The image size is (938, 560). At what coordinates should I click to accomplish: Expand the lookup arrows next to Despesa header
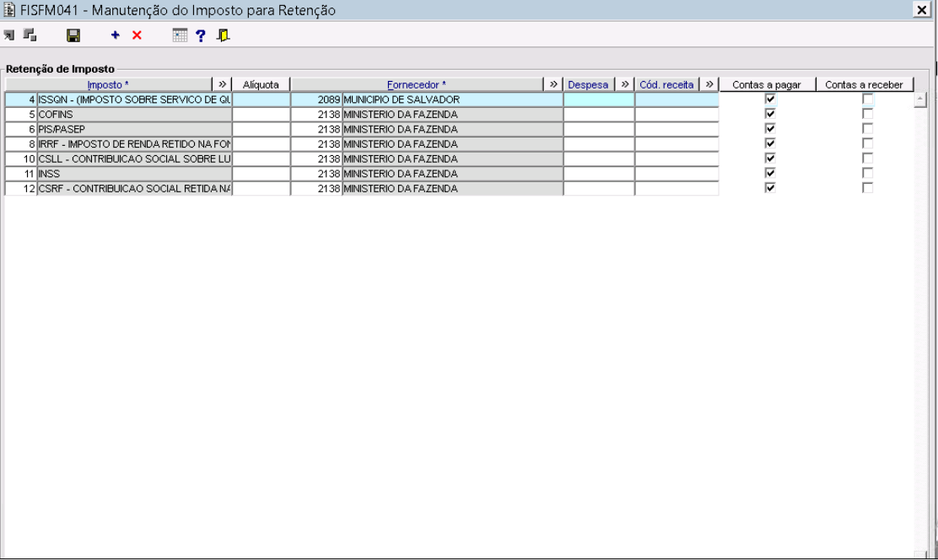point(625,84)
